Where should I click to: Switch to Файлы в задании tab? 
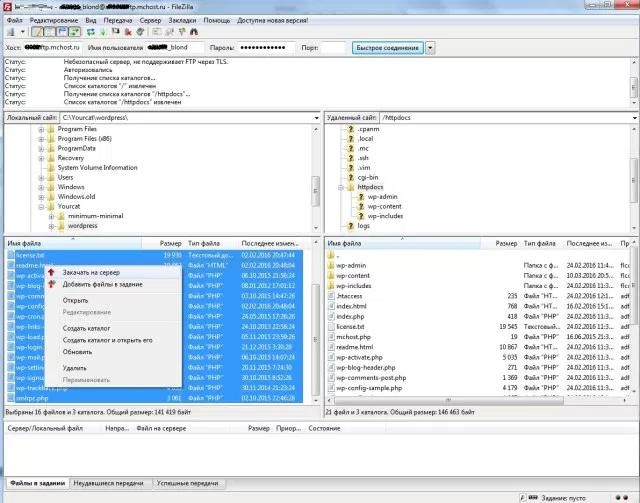pos(37,483)
